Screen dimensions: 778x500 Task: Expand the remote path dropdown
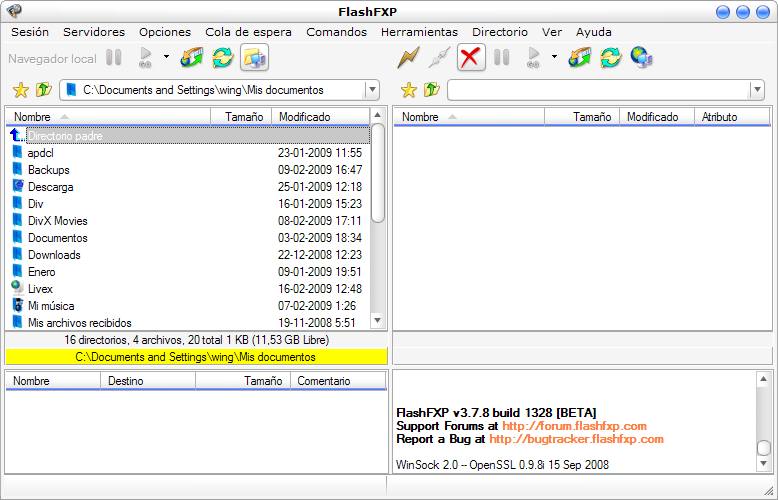click(x=756, y=91)
